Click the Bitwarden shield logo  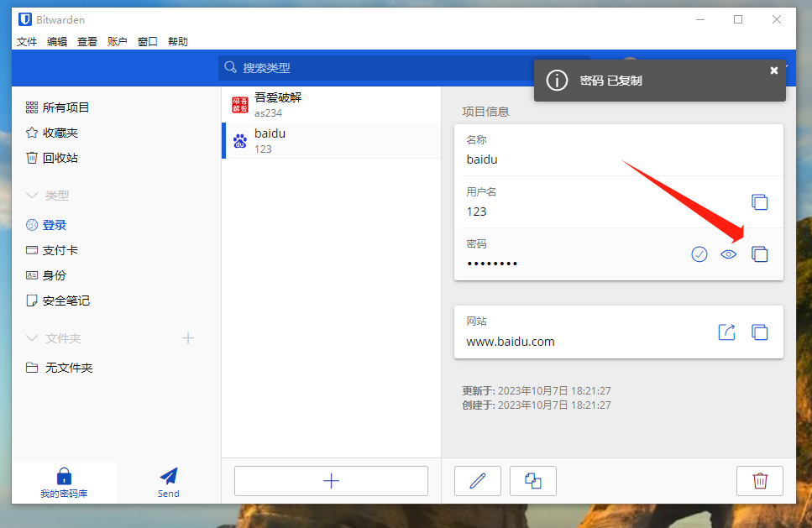[x=25, y=19]
